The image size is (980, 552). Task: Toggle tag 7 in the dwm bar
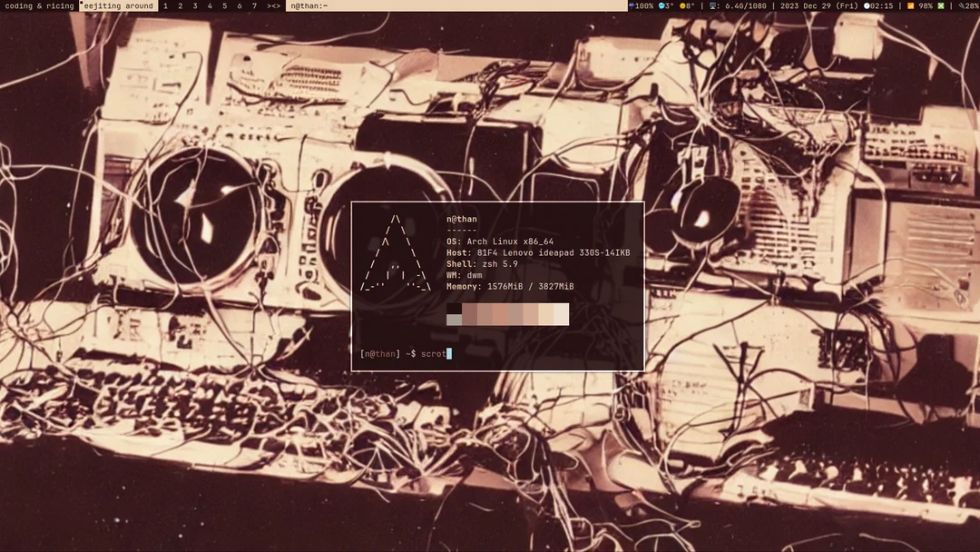pos(254,5)
